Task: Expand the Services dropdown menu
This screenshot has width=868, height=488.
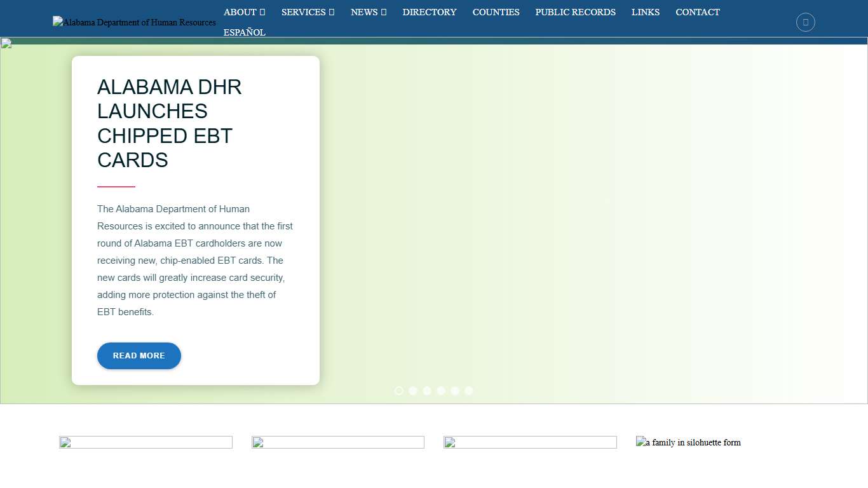Action: [x=308, y=12]
